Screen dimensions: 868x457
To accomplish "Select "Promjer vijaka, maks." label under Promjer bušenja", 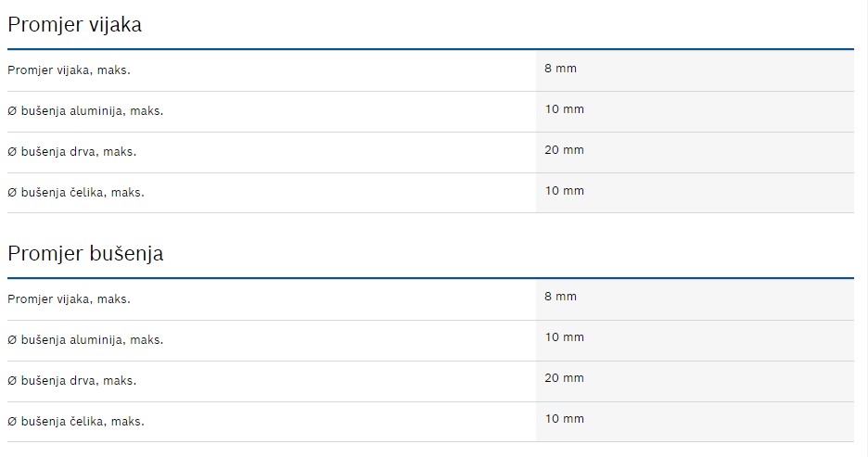I will [x=69, y=298].
